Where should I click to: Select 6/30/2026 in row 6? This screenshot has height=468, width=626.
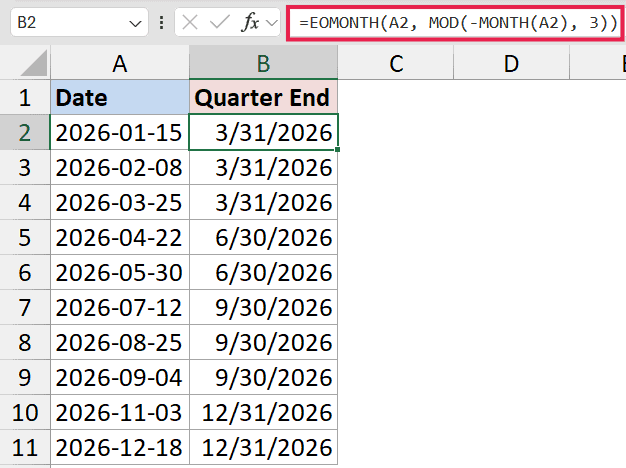(263, 272)
